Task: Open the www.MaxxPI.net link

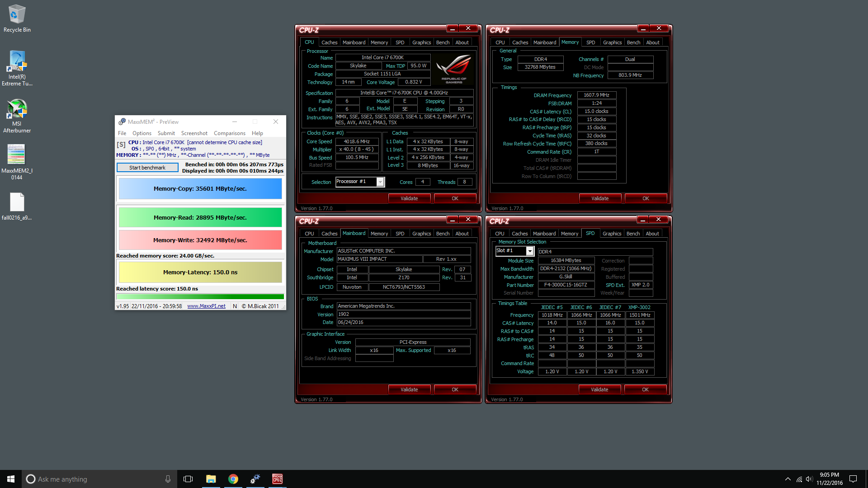Action: pos(206,306)
